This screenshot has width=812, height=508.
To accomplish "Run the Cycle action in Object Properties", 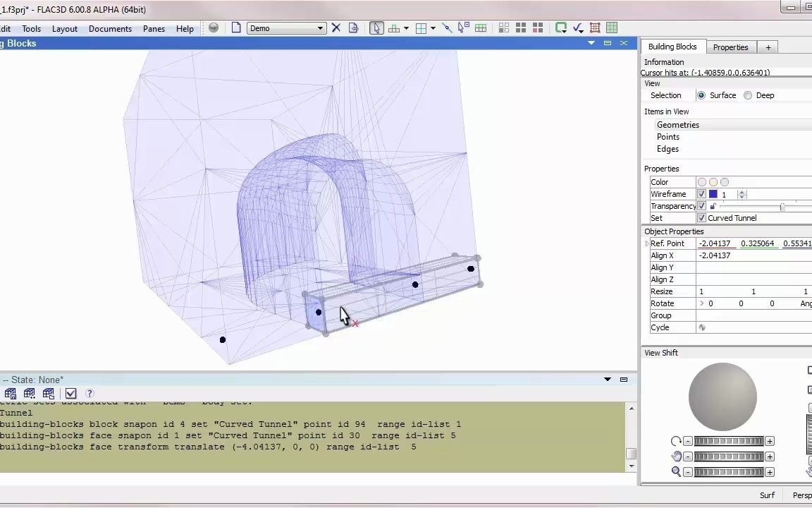I will pos(702,327).
